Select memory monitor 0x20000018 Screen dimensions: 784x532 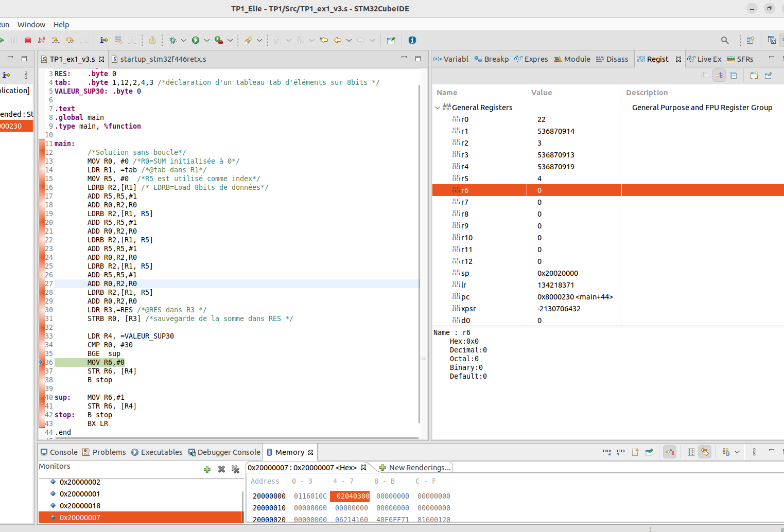[x=80, y=506]
